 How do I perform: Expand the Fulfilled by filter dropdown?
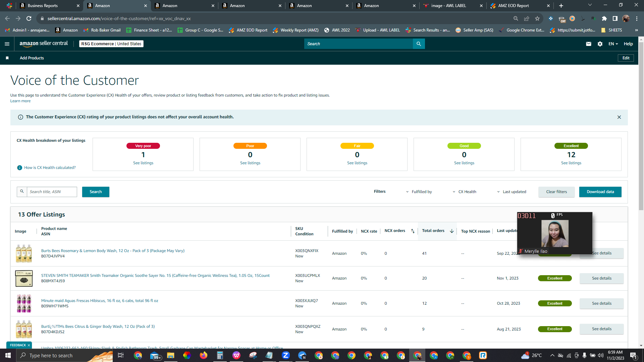(x=419, y=192)
